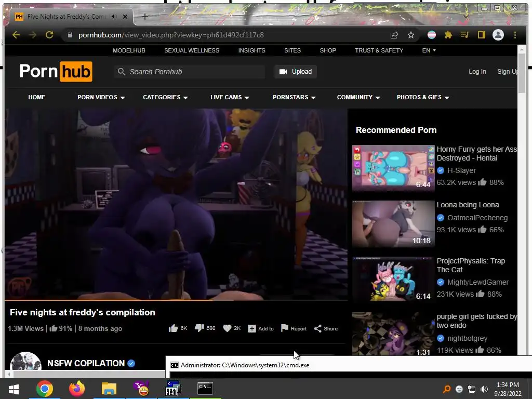Bookmark this page with the star icon
The width and height of the screenshot is (532, 399).
[x=411, y=35]
